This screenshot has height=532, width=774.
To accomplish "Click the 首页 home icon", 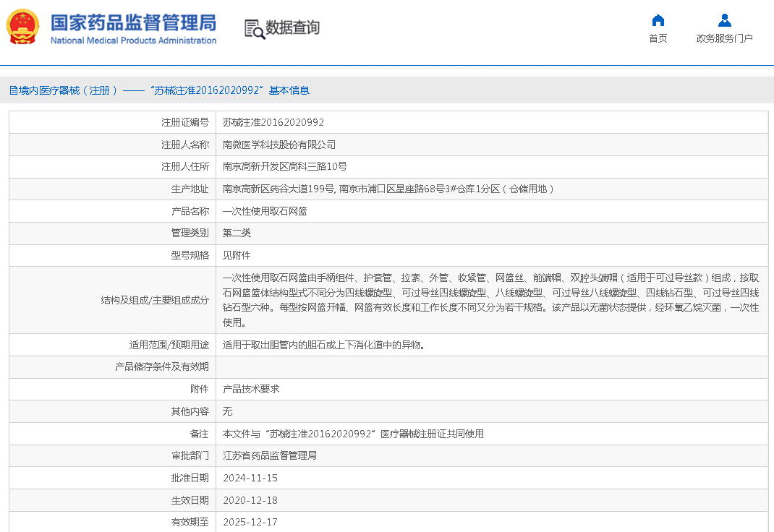I will click(658, 20).
